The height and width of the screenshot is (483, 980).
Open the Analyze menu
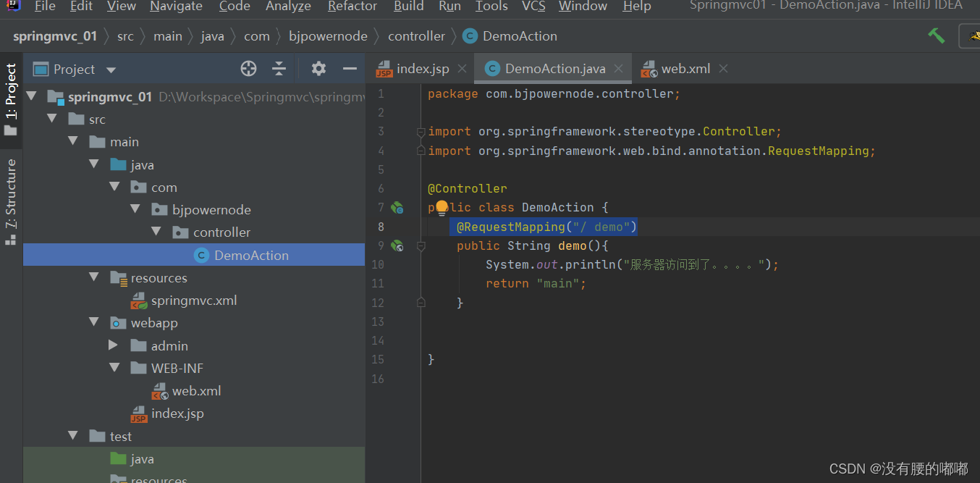(x=289, y=6)
